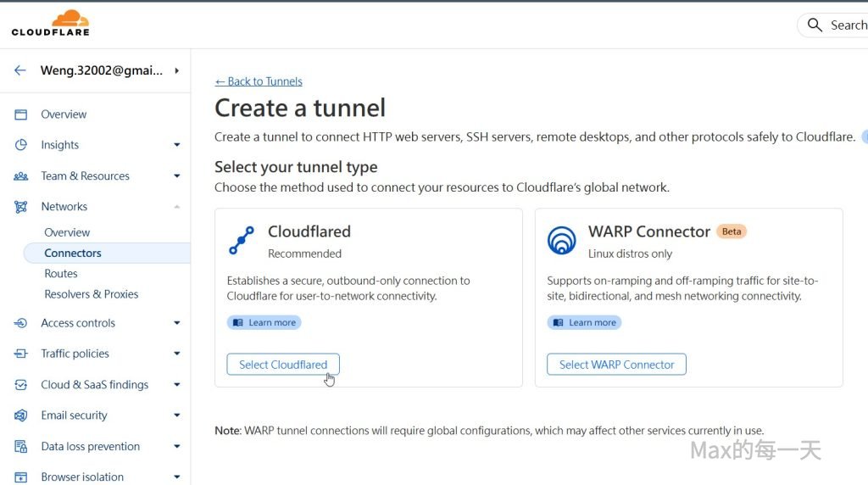Click the Networks sidebar icon
Image resolution: width=868 pixels, height=485 pixels.
[21, 207]
